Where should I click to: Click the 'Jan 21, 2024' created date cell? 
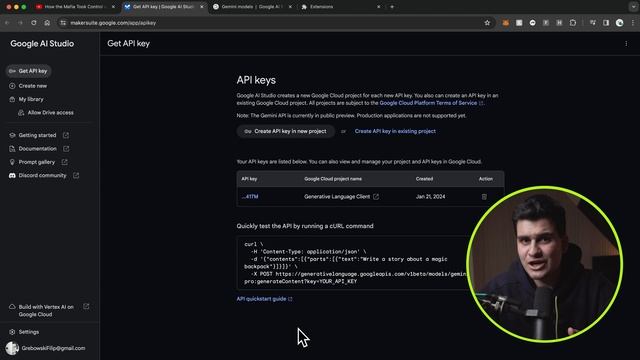pyautogui.click(x=430, y=197)
